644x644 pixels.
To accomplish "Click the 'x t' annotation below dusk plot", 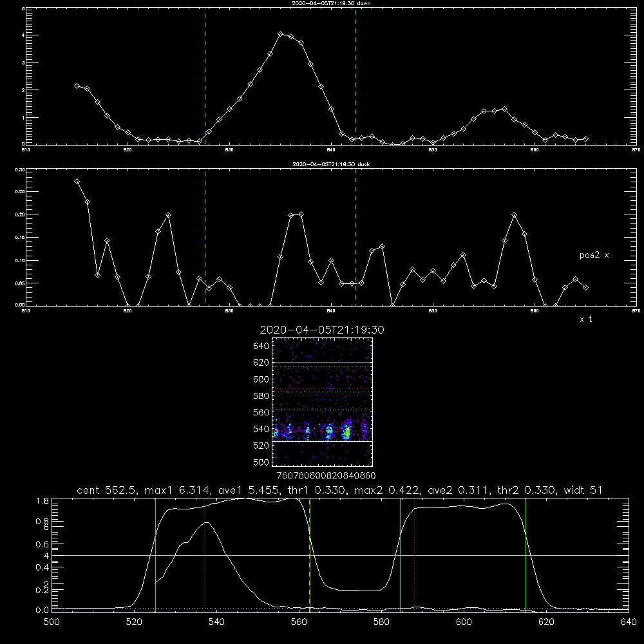I will point(585,319).
